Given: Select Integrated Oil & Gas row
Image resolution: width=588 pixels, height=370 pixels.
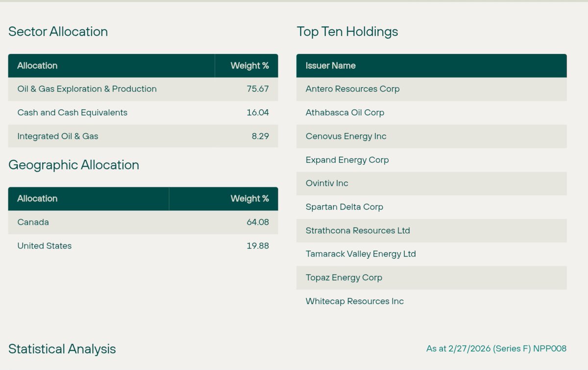Looking at the screenshot, I should click(143, 136).
